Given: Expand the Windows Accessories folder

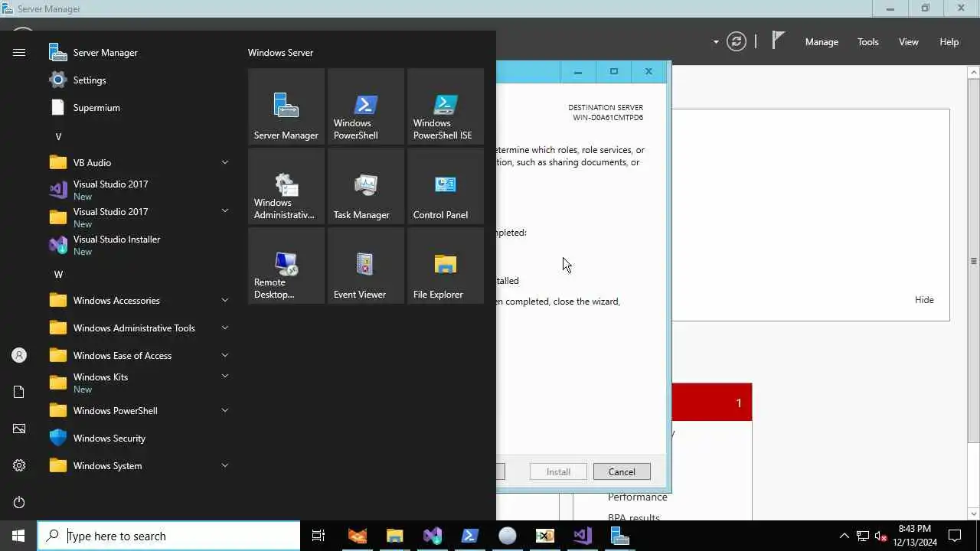Looking at the screenshot, I should click(x=140, y=301).
